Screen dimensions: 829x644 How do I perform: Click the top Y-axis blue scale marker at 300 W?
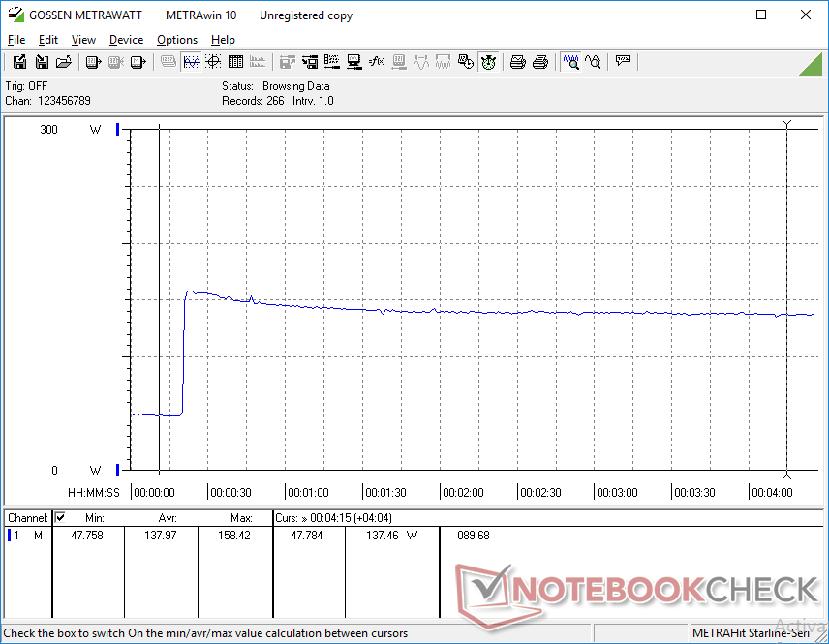(x=117, y=129)
